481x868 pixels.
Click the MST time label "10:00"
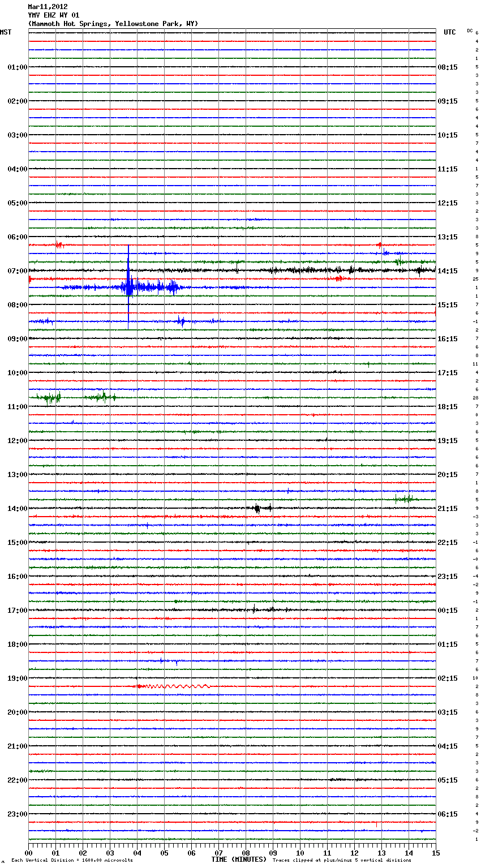tap(18, 373)
